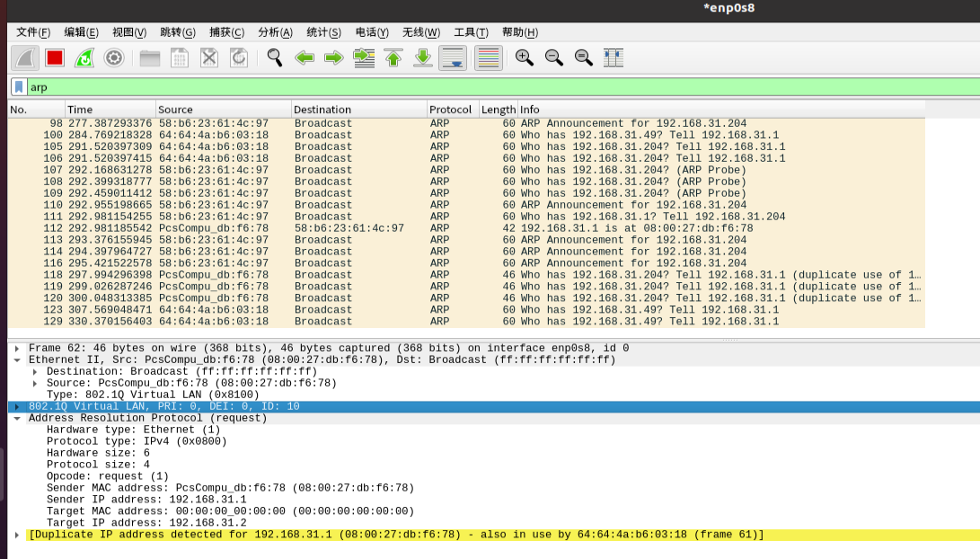Open the 统计(S) menu
Viewport: 980px width, 559px height.
click(x=323, y=32)
